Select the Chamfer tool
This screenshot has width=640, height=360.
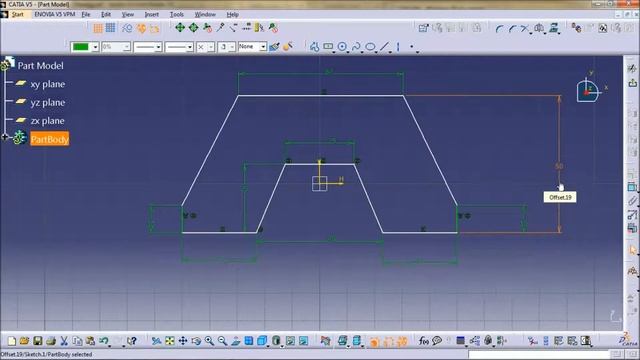(x=512, y=29)
